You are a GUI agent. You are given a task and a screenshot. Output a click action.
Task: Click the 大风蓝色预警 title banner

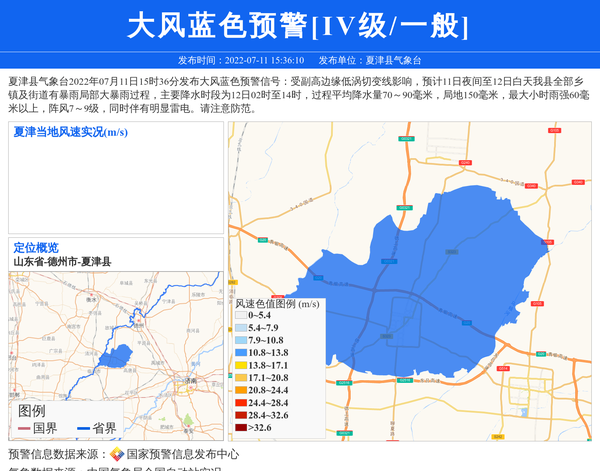(x=299, y=26)
